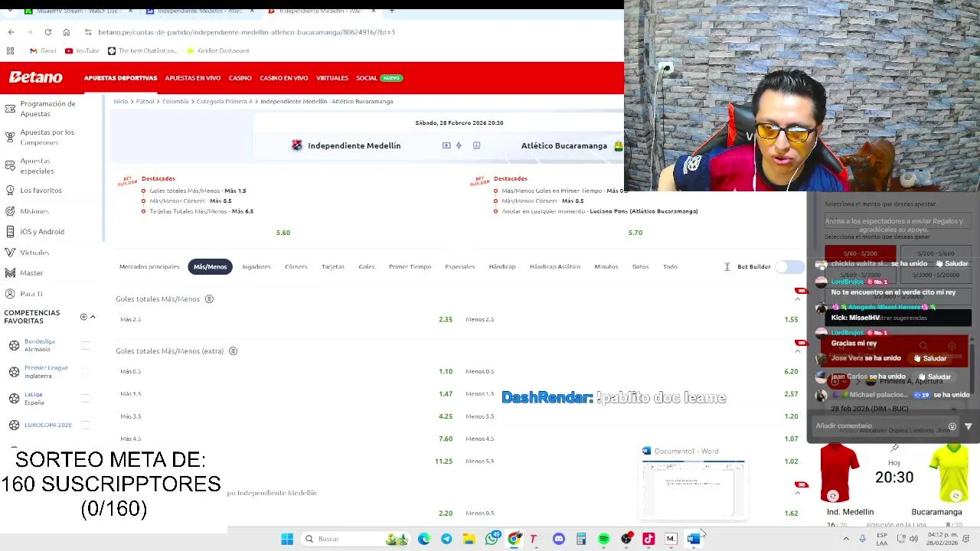Add the 5.70 Bet Builder combo
This screenshot has height=551, width=980.
pyautogui.click(x=635, y=233)
